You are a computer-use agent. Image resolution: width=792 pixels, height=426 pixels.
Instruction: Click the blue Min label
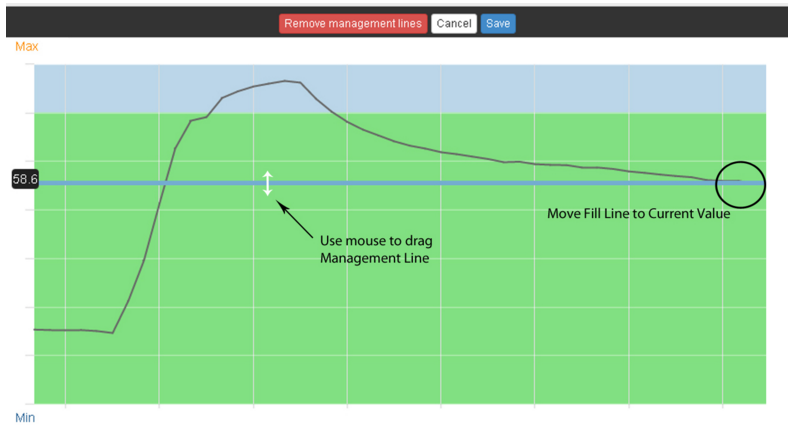pos(25,417)
